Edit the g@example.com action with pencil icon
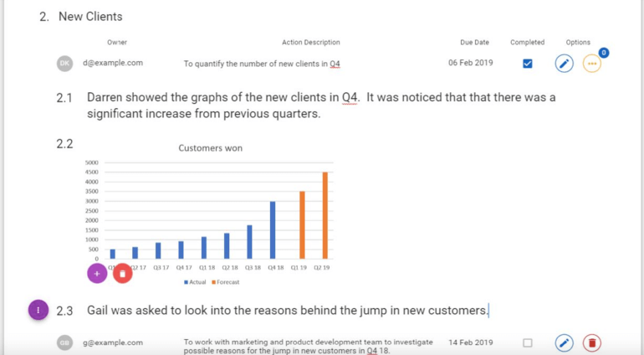The image size is (644, 355). [x=564, y=342]
